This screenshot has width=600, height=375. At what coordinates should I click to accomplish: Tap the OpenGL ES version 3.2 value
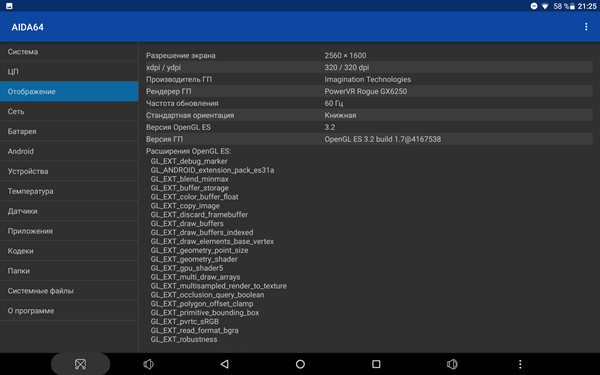(329, 127)
